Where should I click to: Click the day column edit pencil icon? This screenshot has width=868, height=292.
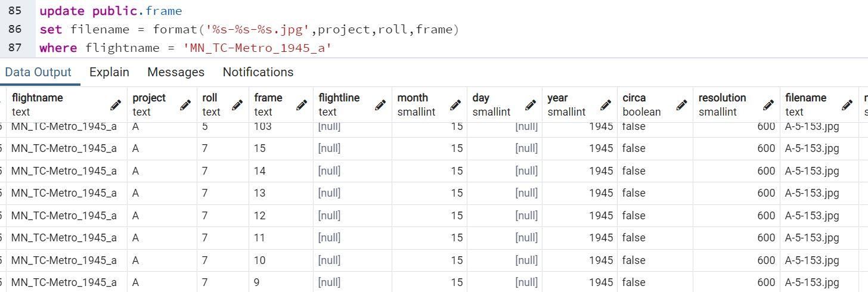pos(531,105)
